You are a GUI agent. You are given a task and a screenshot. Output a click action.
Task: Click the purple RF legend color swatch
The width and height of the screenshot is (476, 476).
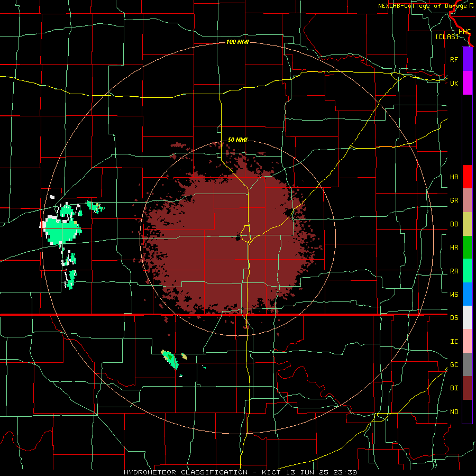point(467,59)
